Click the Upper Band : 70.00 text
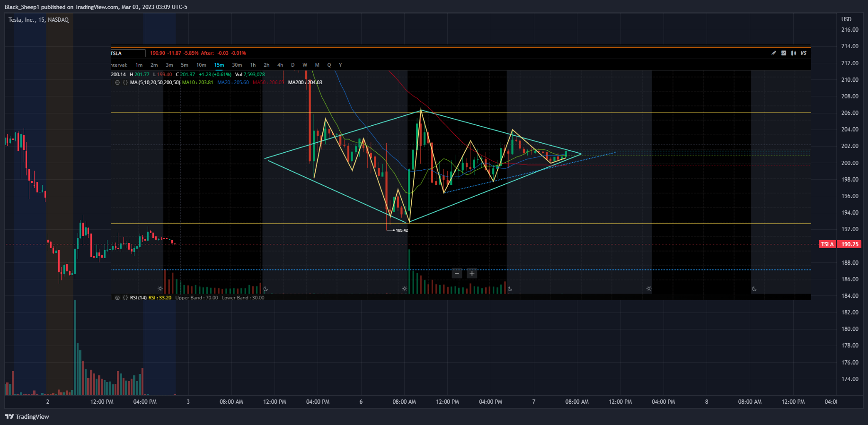Viewport: 868px width, 425px height. (196, 298)
